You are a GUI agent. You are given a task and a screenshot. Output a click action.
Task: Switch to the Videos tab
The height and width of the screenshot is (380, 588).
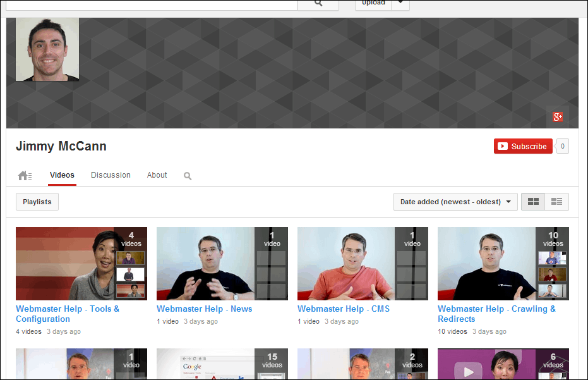coord(63,175)
